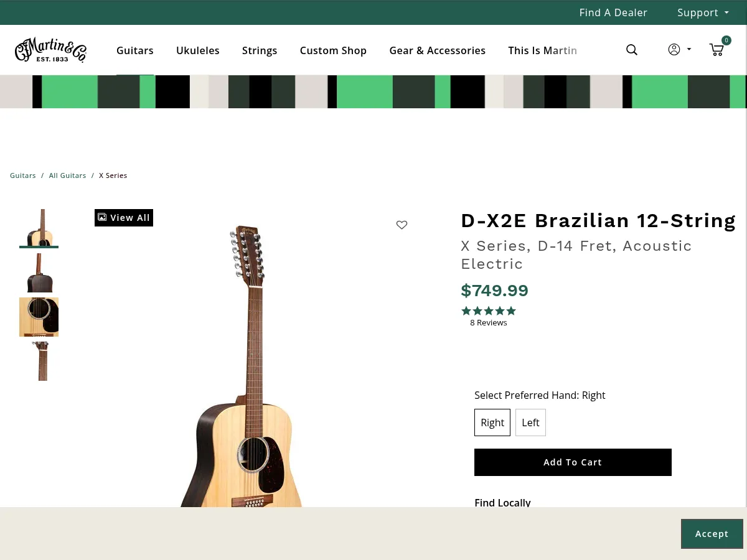Viewport: 747px width, 560px height.
Task: Select the soundhole close-up thumbnail
Action: 39,317
